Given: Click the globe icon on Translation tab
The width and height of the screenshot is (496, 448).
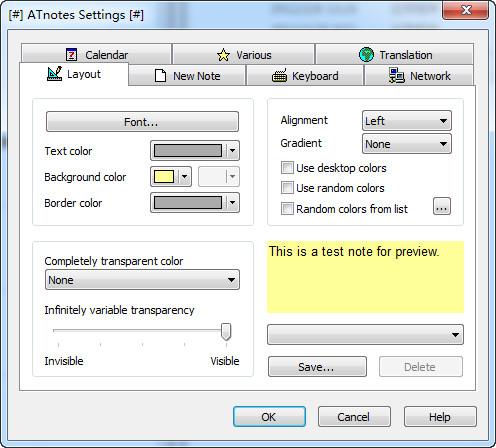Looking at the screenshot, I should click(x=366, y=54).
